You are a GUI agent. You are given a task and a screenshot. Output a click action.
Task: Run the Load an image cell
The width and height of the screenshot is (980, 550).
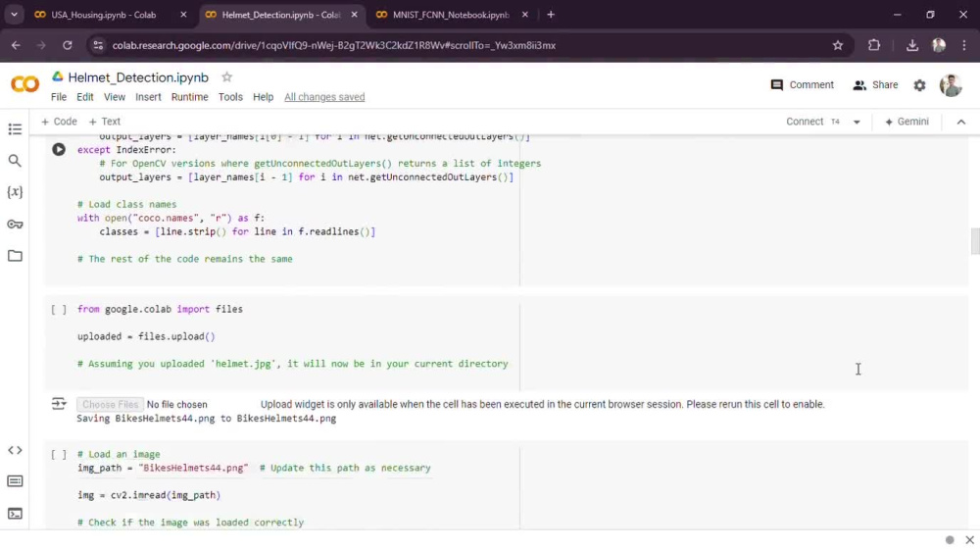click(x=59, y=454)
